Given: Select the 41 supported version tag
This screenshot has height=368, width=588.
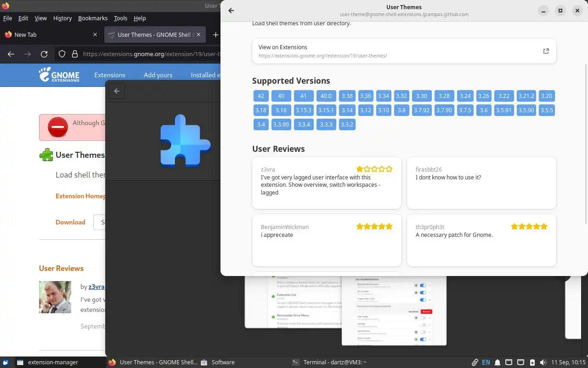Looking at the screenshot, I should tap(303, 96).
